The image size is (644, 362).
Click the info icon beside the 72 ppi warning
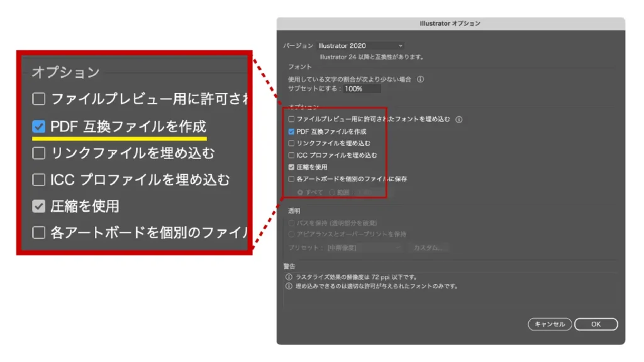coord(289,277)
